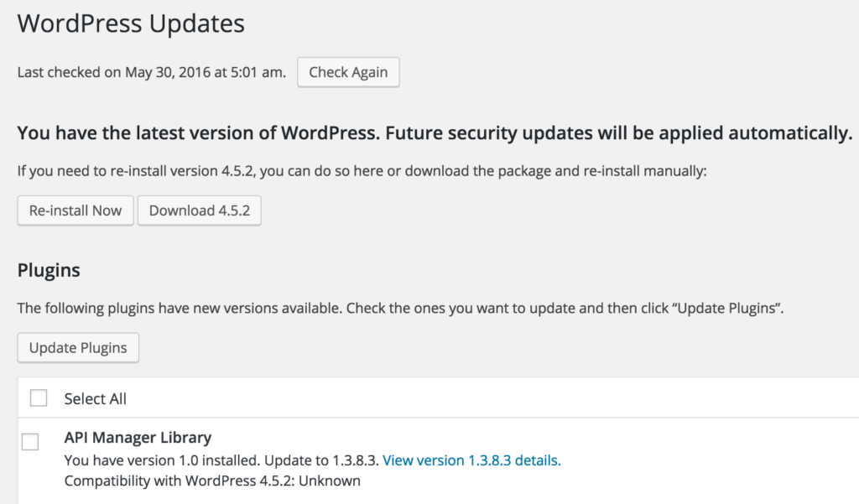The width and height of the screenshot is (859, 504).
Task: Tick the Select All checkbox
Action: tap(39, 397)
